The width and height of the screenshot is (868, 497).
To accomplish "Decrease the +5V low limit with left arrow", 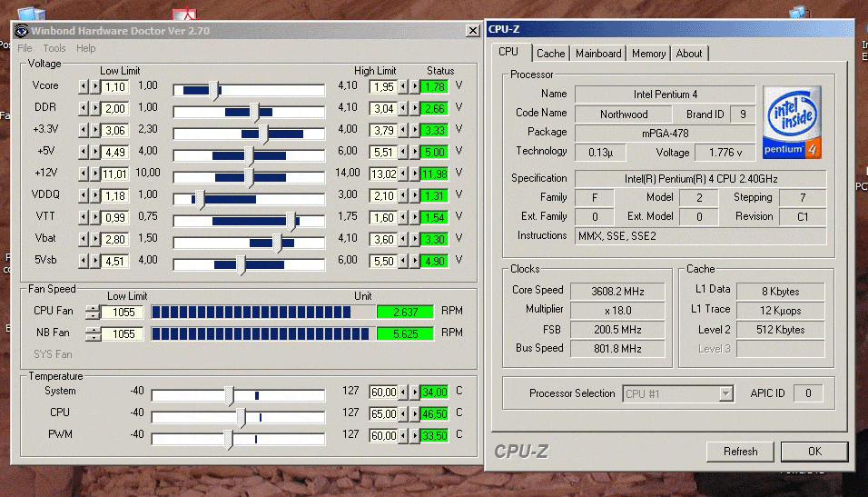I will (83, 152).
